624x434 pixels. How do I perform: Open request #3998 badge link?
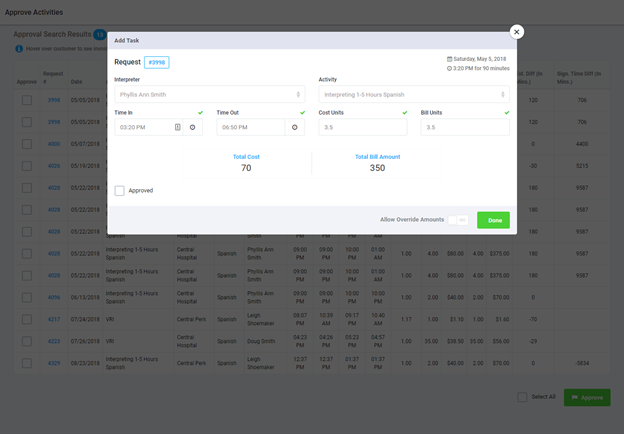(157, 62)
